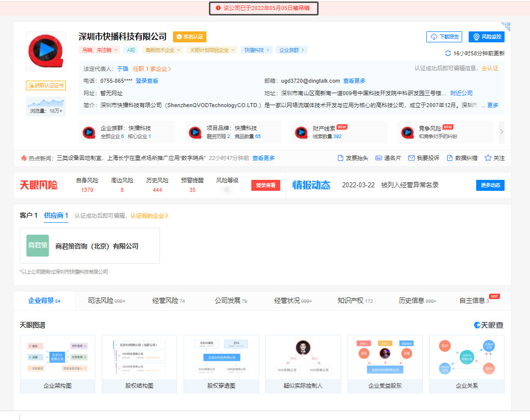
Task: Click 更多动态 button
Action: 490,185
